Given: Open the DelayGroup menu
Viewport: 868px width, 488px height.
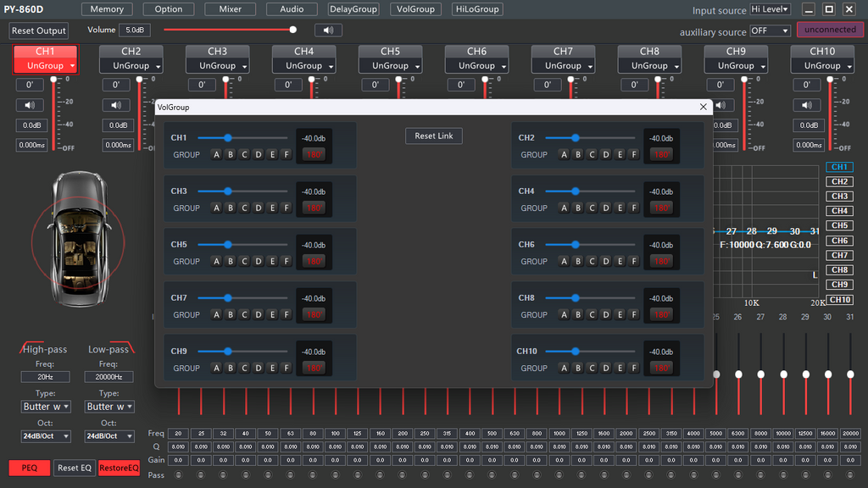Looking at the screenshot, I should [353, 9].
